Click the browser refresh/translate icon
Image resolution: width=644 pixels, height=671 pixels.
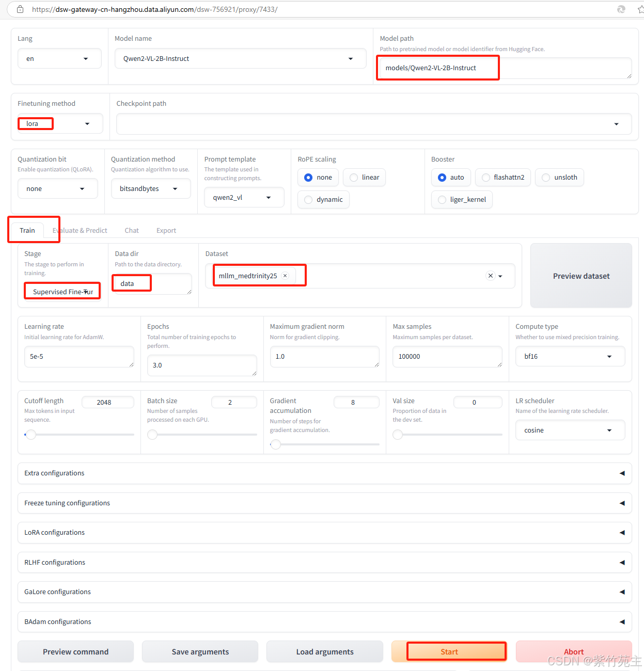click(621, 9)
